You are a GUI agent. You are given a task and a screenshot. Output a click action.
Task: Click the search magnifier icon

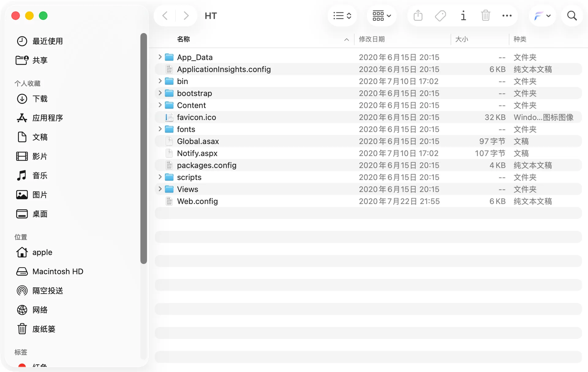572,16
